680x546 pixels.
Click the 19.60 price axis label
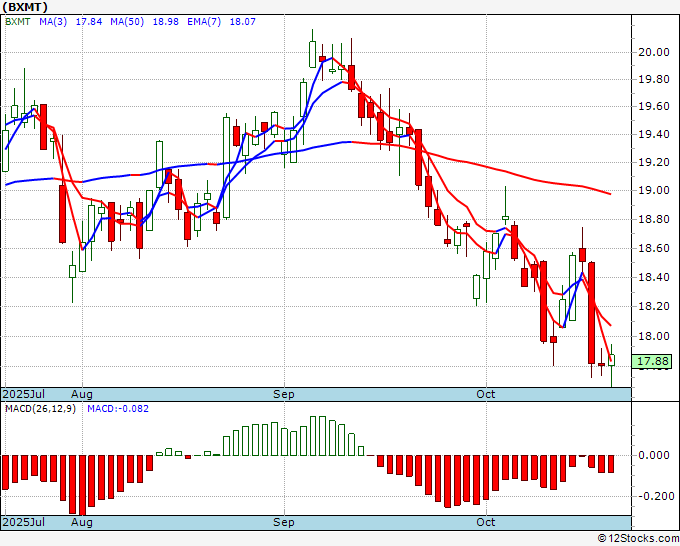point(654,107)
